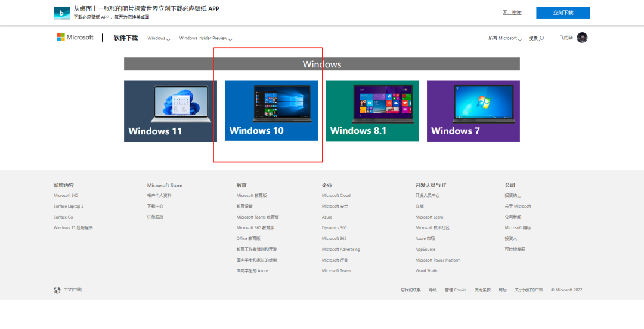Open Dynamics 365 link
The height and width of the screenshot is (329, 644).
[335, 228]
